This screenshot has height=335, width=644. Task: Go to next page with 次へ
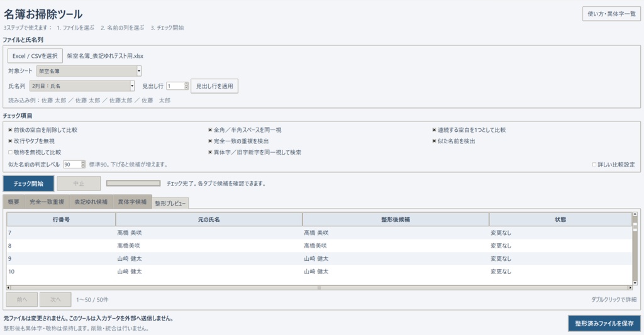point(55,300)
